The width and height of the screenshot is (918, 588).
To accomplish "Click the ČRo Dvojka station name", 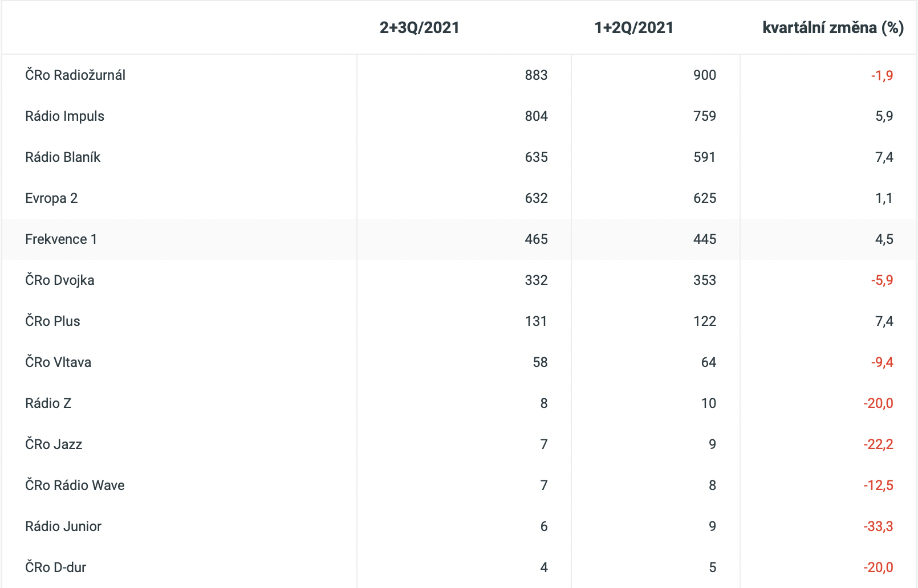I will click(x=60, y=280).
